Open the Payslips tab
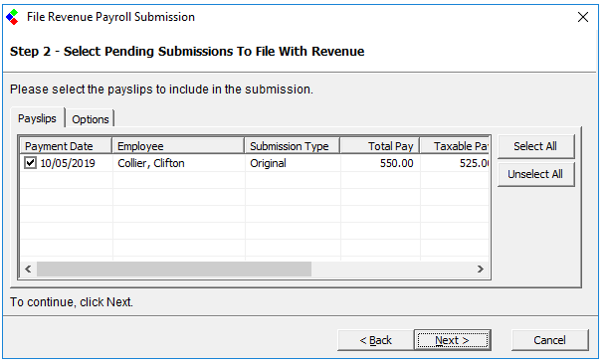 [38, 118]
